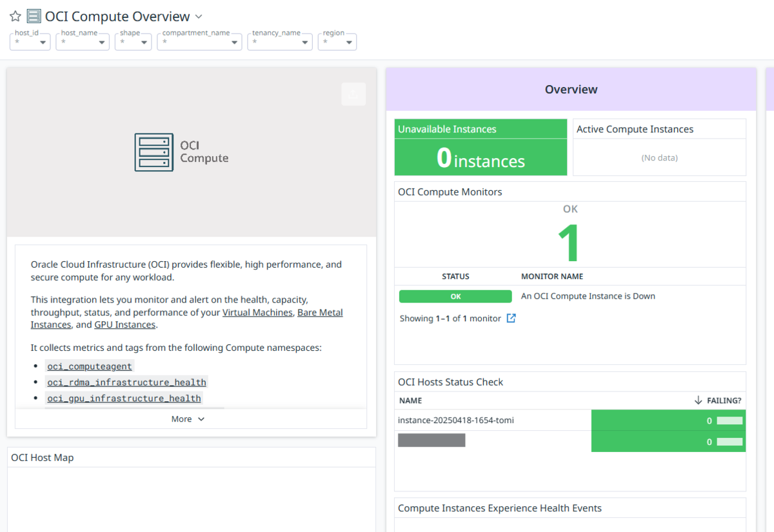The height and width of the screenshot is (532, 774).
Task: Select monitor An OCI Compute Instance is Down
Action: click(588, 297)
